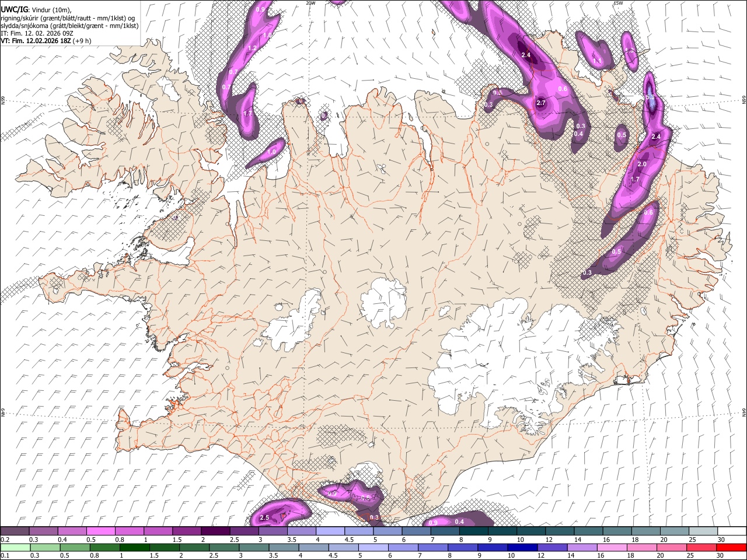Click the IT: Fim. 12. 02. 2026 09Z line
The height and width of the screenshot is (560, 747).
(37, 33)
